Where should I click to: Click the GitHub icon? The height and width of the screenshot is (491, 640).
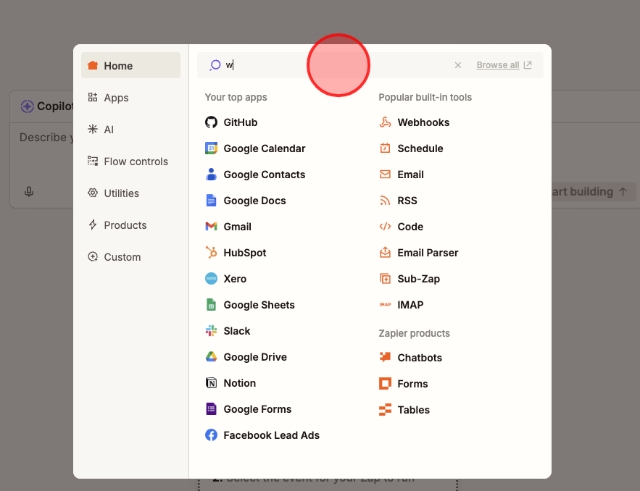(211, 122)
